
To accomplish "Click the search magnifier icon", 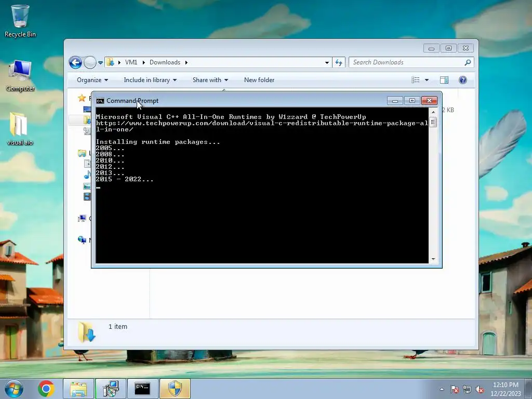I will 468,62.
